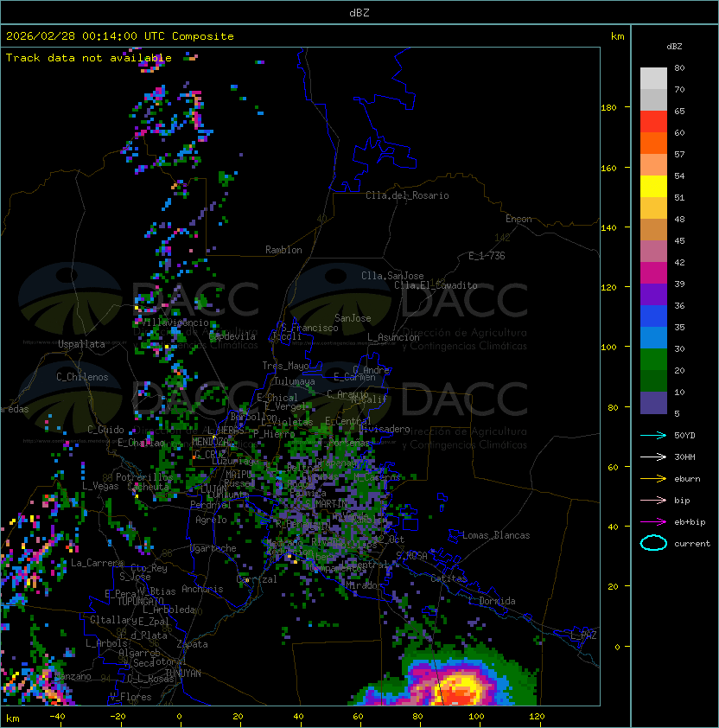This screenshot has height=728, width=719.
Task: Click the 'dBZ' title at top center
Action: click(x=359, y=12)
